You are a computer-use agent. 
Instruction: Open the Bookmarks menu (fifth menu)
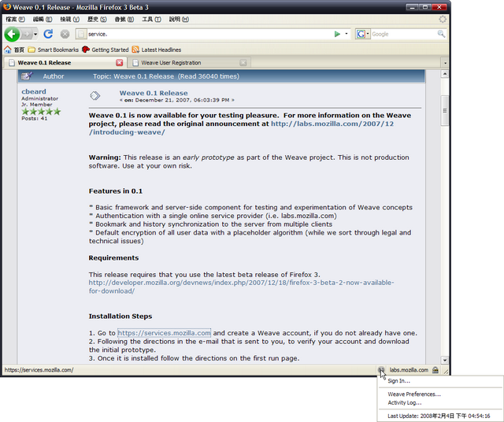[x=124, y=19]
